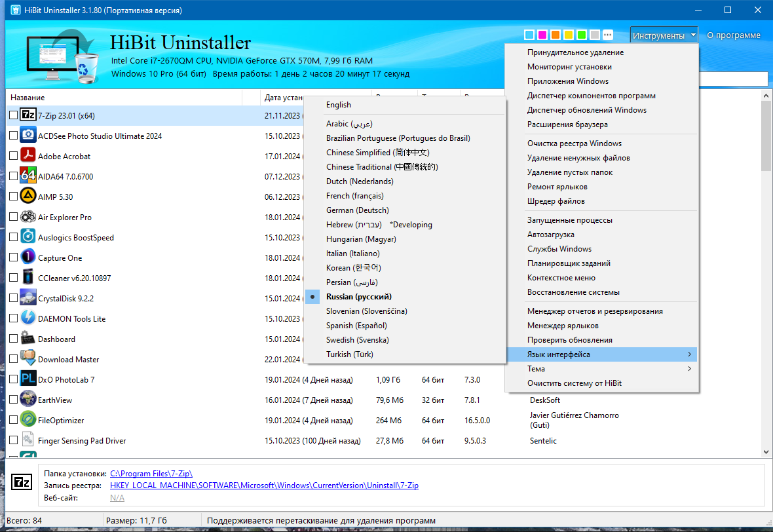Expand the Тема submenu

coord(601,368)
